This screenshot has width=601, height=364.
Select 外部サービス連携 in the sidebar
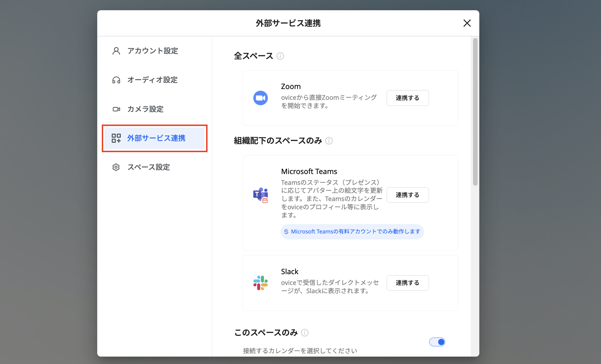155,138
